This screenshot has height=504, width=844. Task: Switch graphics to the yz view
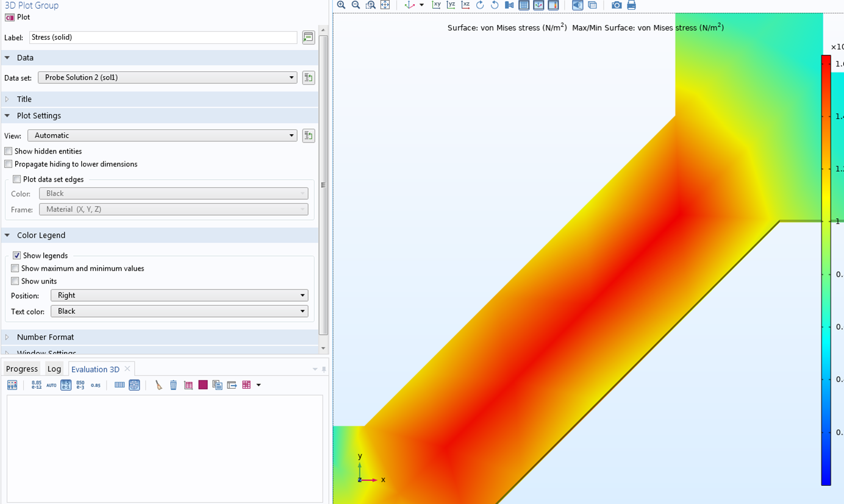pyautogui.click(x=451, y=5)
